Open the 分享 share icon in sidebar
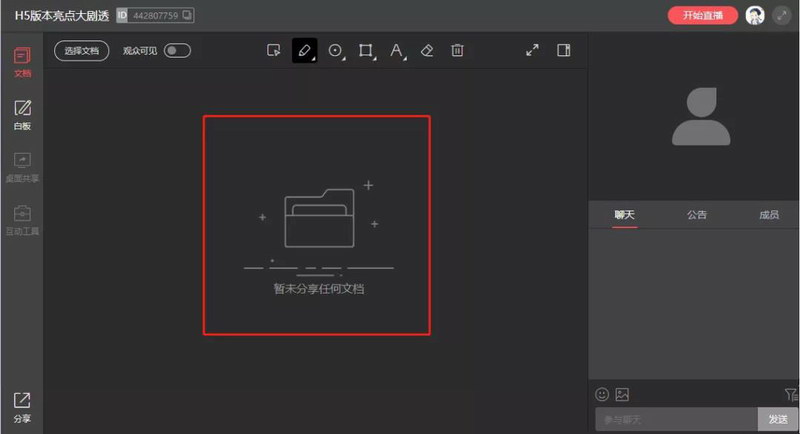 [x=22, y=407]
